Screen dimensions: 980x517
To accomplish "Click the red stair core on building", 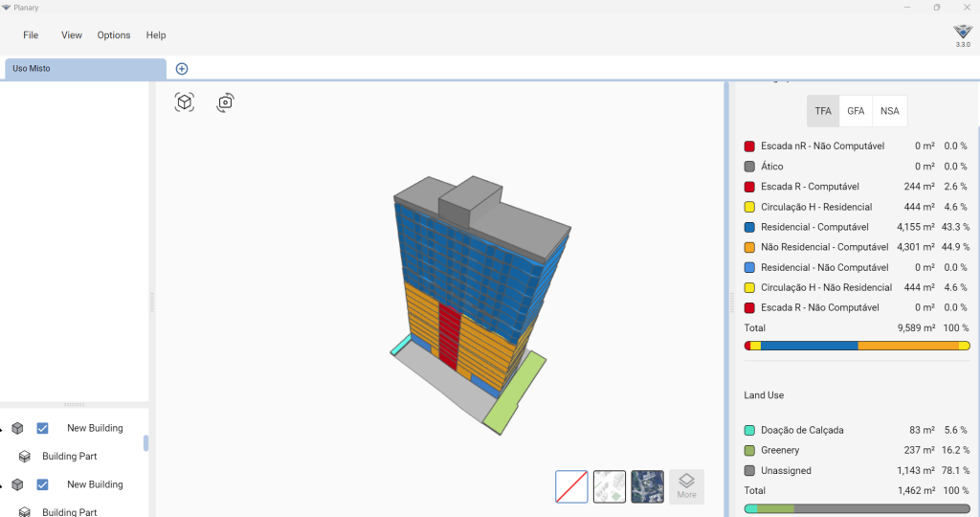I will click(x=449, y=334).
